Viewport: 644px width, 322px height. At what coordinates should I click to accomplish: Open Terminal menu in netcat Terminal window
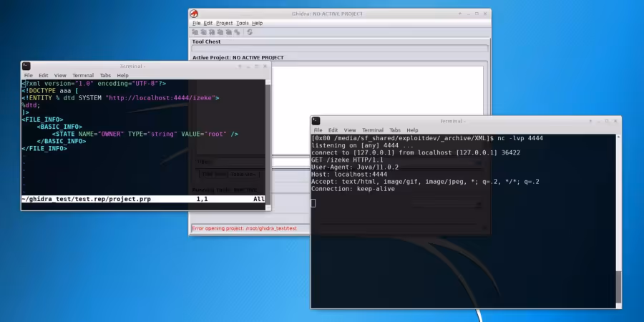(373, 130)
